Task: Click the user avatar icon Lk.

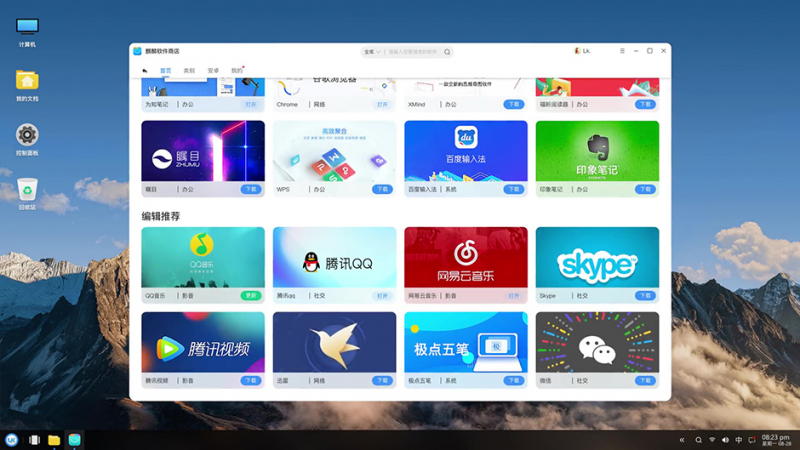Action: point(577,51)
